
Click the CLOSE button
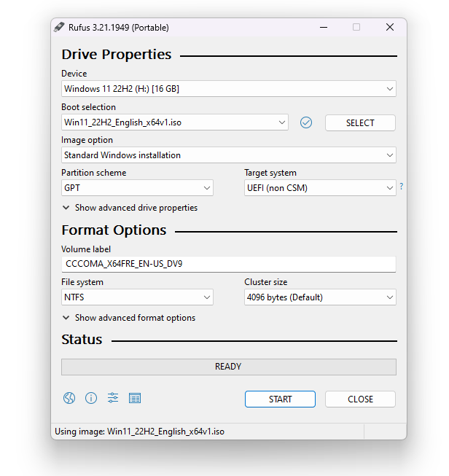tap(360, 399)
